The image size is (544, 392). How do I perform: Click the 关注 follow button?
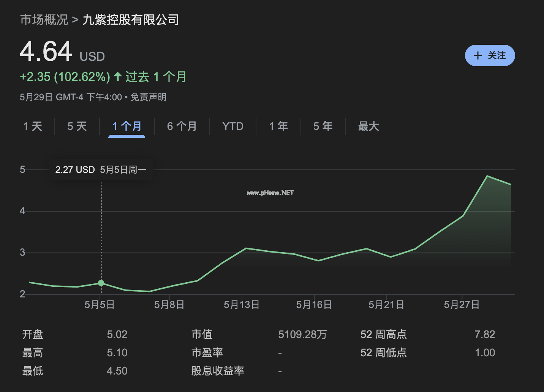pos(490,55)
